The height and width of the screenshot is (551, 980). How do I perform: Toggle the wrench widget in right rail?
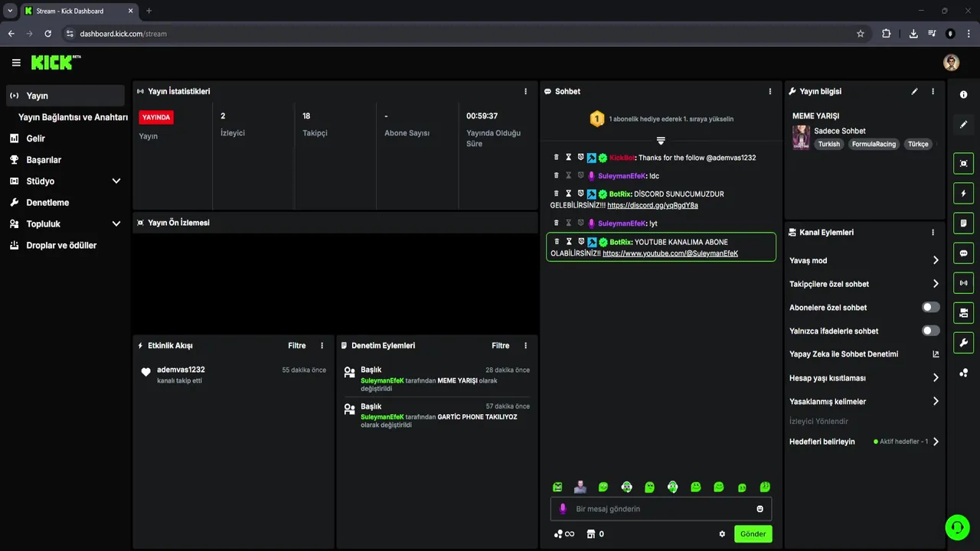(963, 343)
